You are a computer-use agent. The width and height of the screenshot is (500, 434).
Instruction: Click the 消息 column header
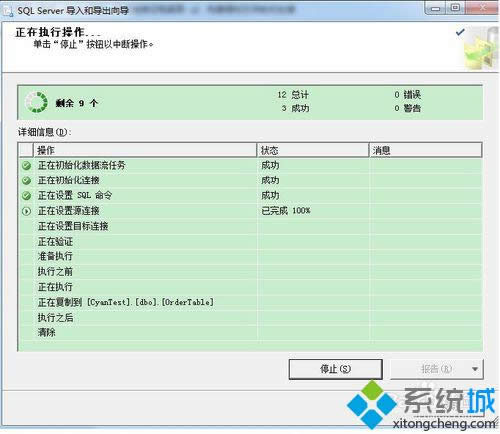[425, 150]
